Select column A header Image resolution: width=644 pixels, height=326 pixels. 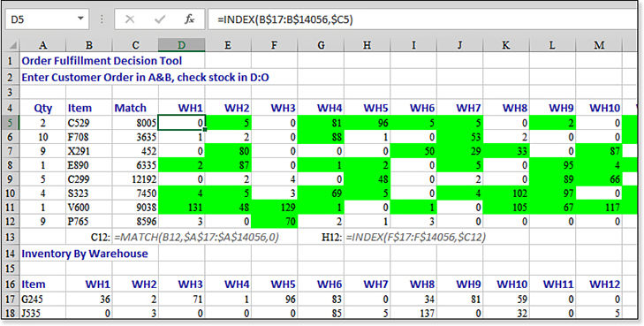(42, 45)
